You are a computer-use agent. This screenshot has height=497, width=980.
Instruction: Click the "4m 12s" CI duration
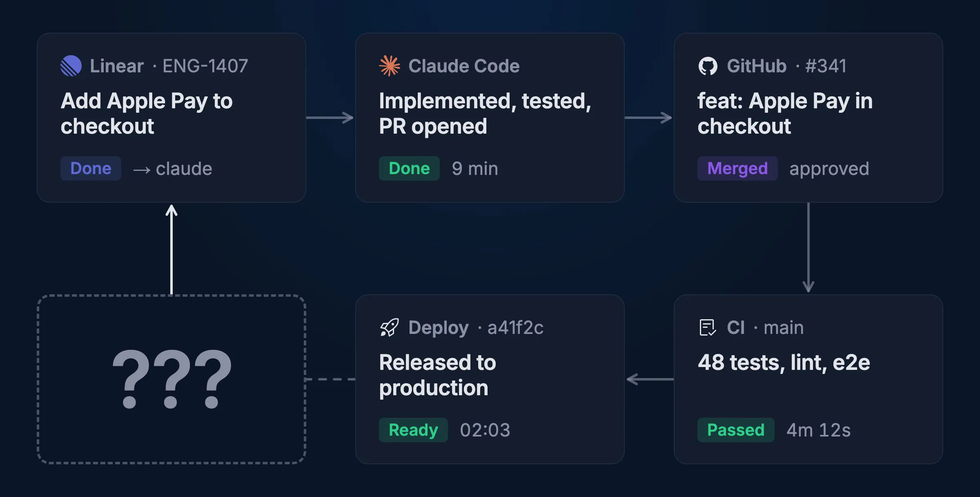[819, 430]
